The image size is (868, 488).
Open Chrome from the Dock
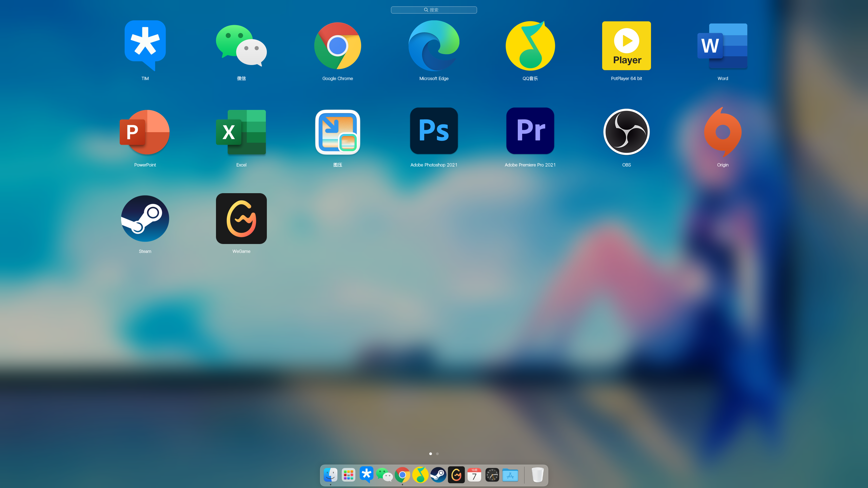[x=402, y=475]
